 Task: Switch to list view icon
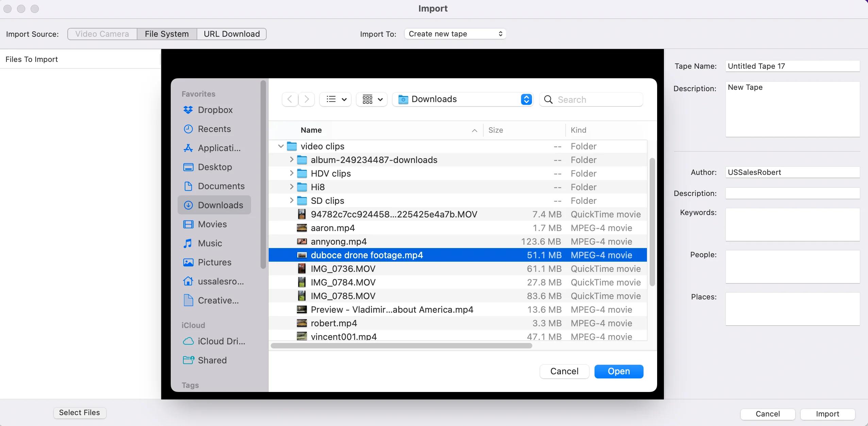331,100
